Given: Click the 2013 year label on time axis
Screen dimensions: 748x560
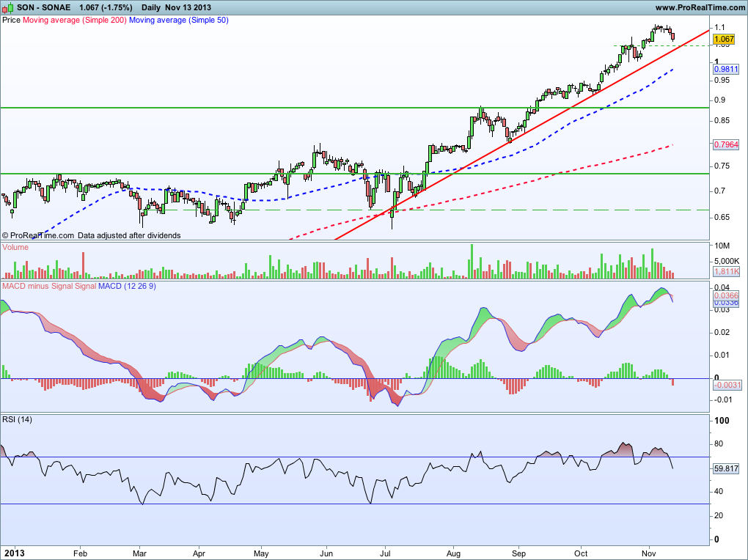Looking at the screenshot, I should point(13,553).
